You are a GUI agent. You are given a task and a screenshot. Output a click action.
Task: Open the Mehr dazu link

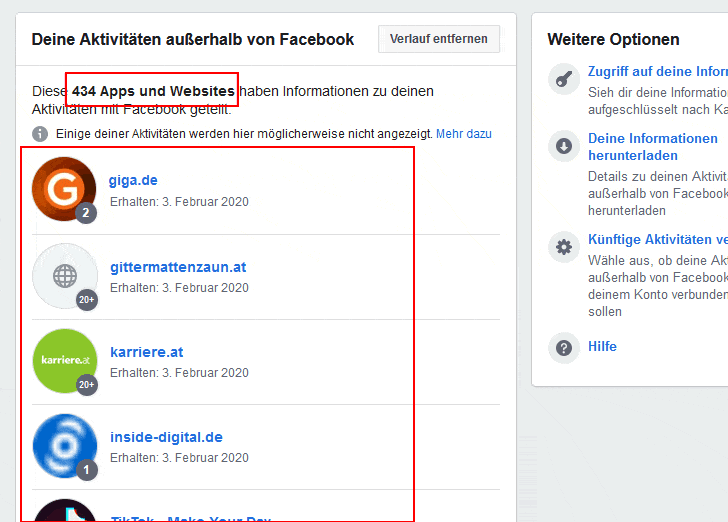coord(463,134)
